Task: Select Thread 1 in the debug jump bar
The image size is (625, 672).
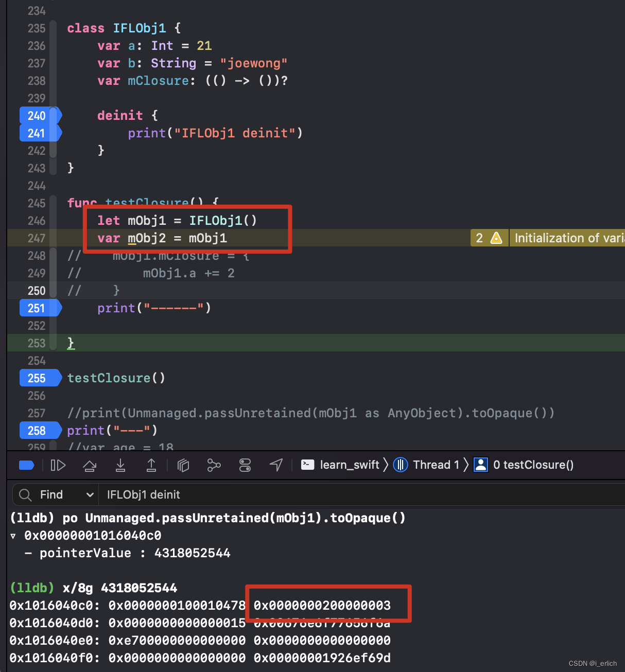Action: click(426, 465)
